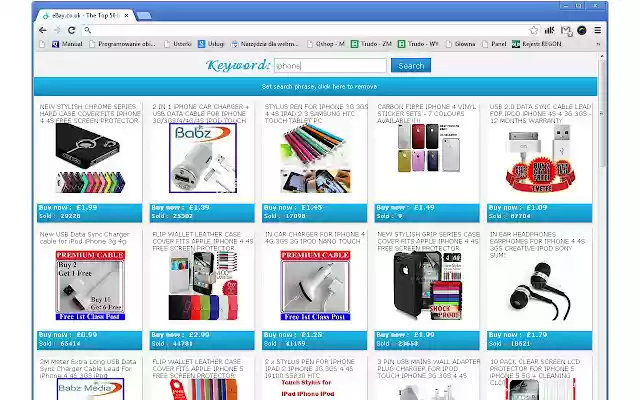Image resolution: width=640 pixels, height=400 pixels.
Task: Click the Buy now £1.49 price bar
Action: point(427,213)
